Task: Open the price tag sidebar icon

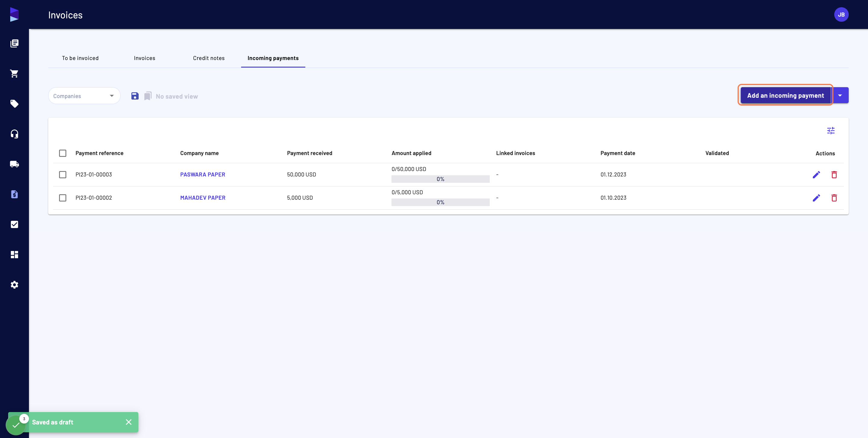Action: click(14, 103)
